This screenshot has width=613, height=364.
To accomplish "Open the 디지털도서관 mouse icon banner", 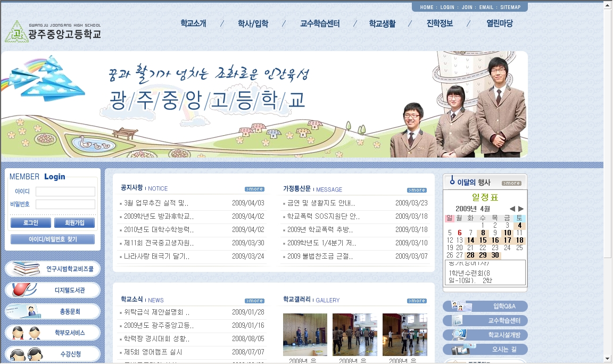I will click(53, 290).
